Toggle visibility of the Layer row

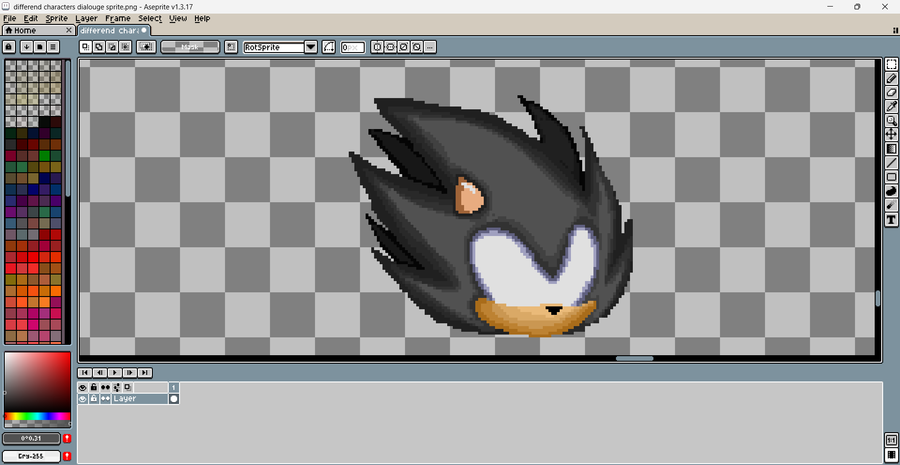click(x=83, y=399)
